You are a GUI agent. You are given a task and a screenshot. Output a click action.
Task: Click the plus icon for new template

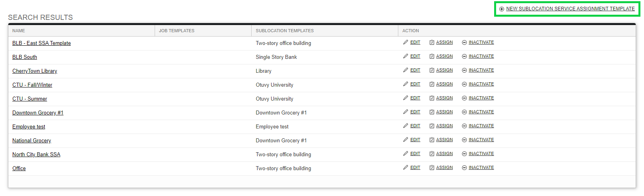click(502, 9)
